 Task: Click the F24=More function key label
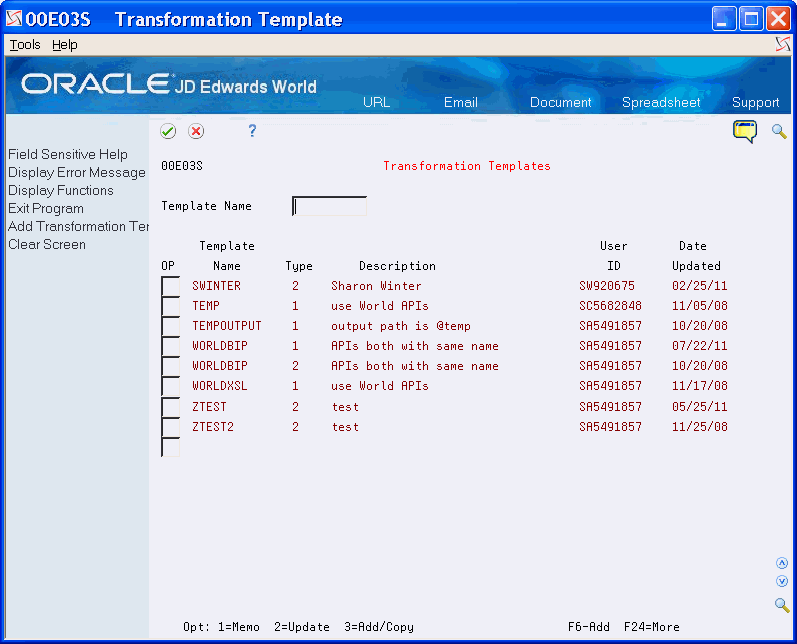point(652,627)
